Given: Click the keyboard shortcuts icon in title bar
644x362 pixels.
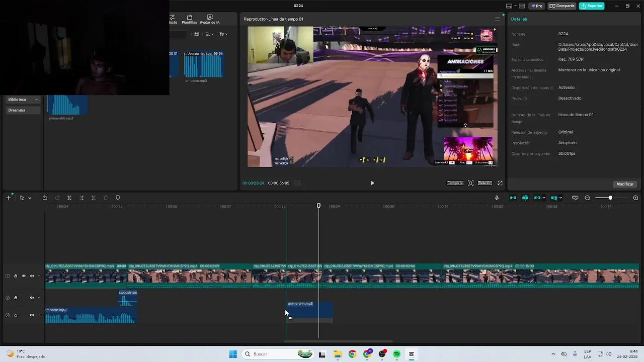Looking at the screenshot, I should (x=522, y=6).
